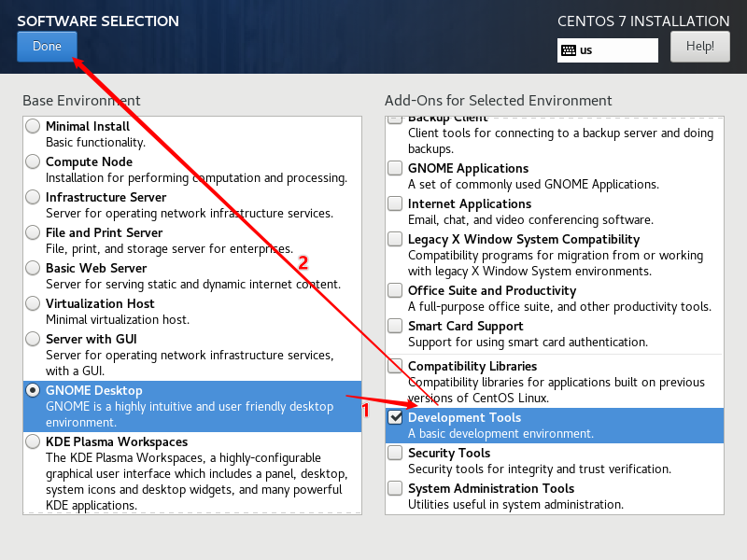The height and width of the screenshot is (560, 747).
Task: Check the Compatibility Libraries add-on
Action: (x=395, y=366)
